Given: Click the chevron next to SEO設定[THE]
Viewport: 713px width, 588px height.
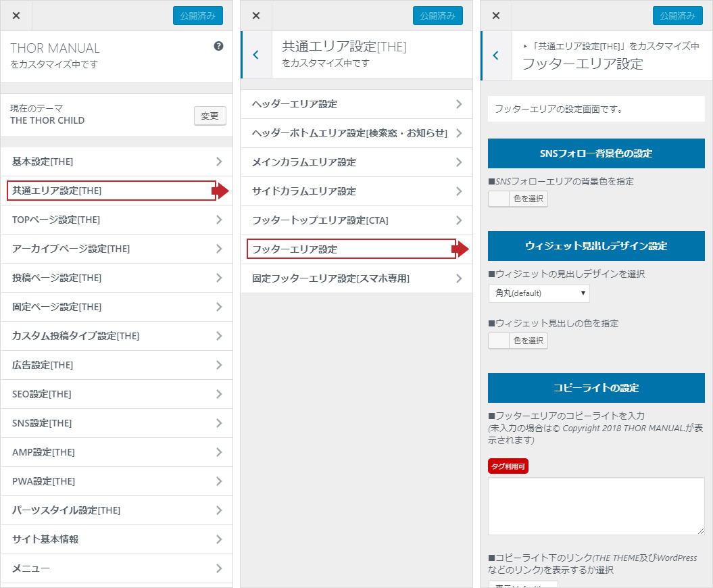Looking at the screenshot, I should (x=219, y=394).
